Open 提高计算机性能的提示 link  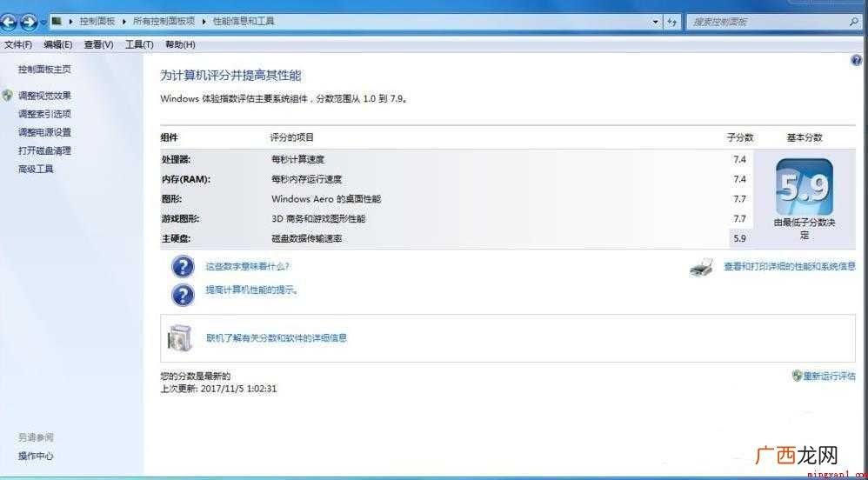[252, 290]
